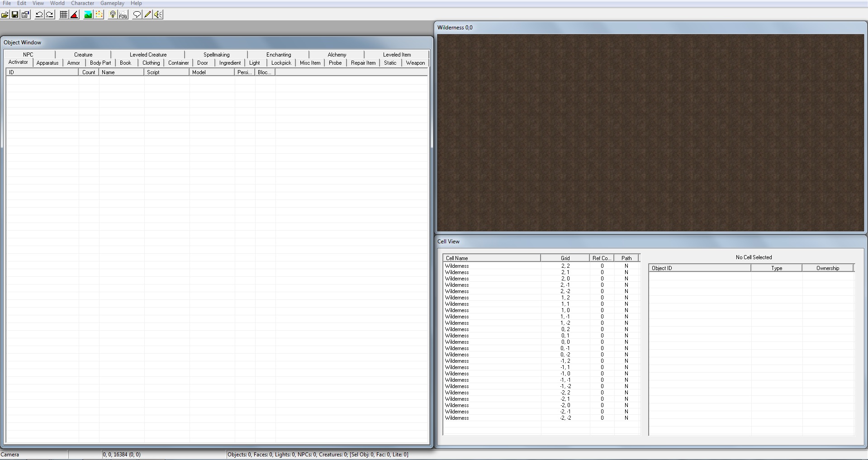Select the Lockpick tab
The image size is (868, 460).
(x=281, y=63)
